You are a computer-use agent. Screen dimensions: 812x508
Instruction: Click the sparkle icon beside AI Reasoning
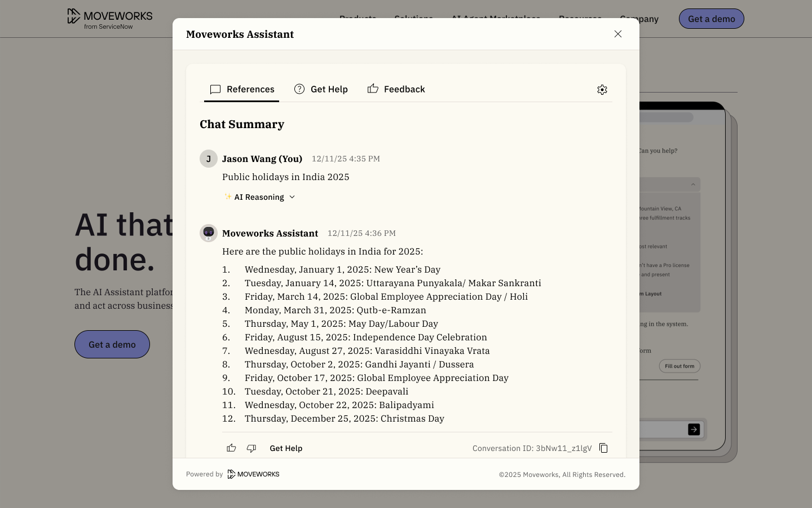pos(228,196)
